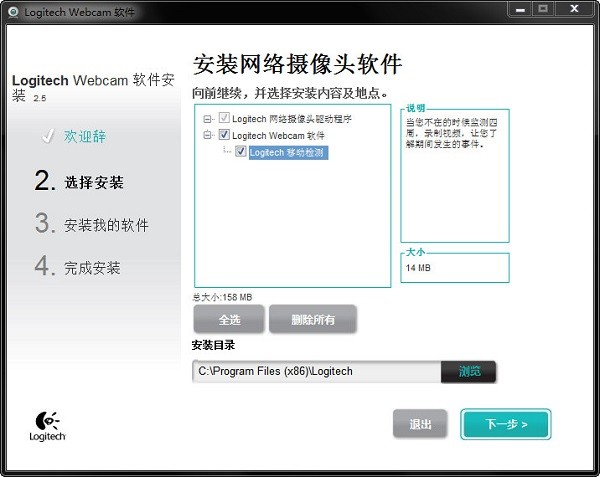Select the Logitech 网络摄像头驱动程序 tree row
600x477 pixels.
[x=292, y=119]
